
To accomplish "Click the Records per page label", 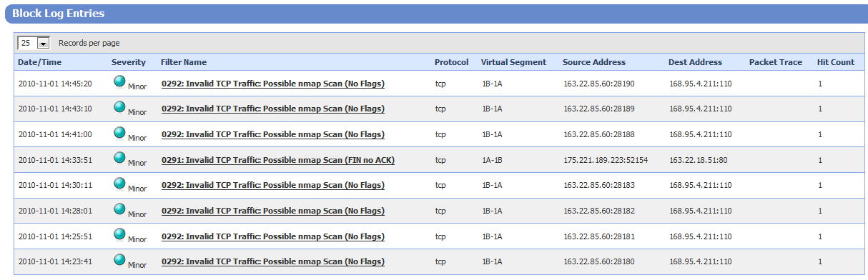I will click(89, 43).
